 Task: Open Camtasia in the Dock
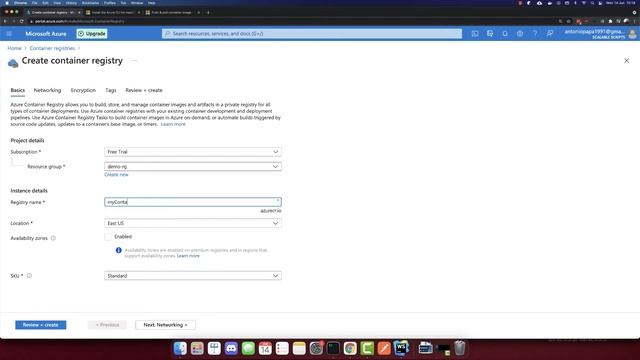click(367, 348)
